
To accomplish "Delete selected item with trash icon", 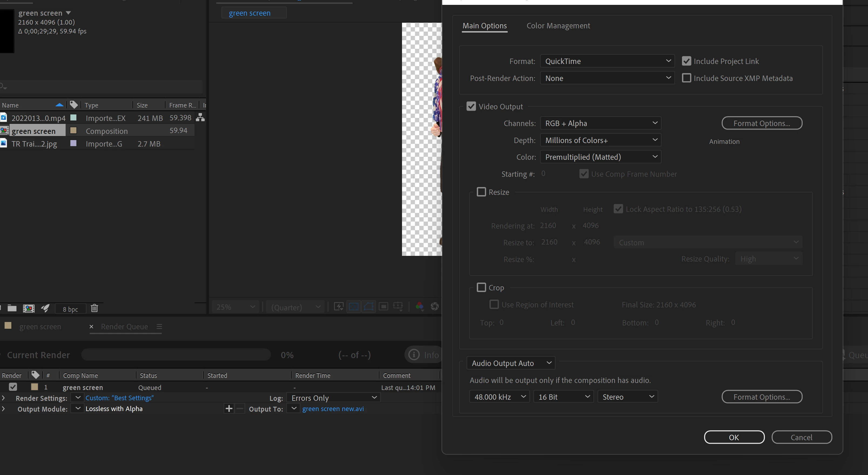I will click(94, 308).
